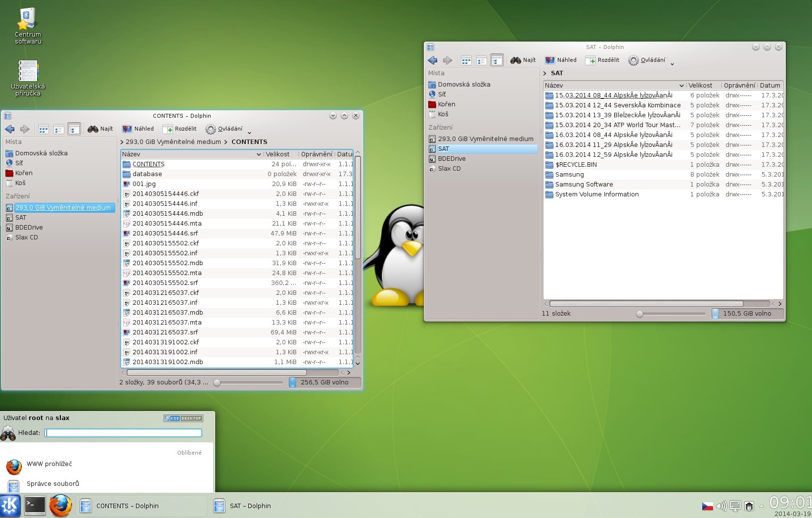Click free space bar 150,5 GiB volno

747,314
